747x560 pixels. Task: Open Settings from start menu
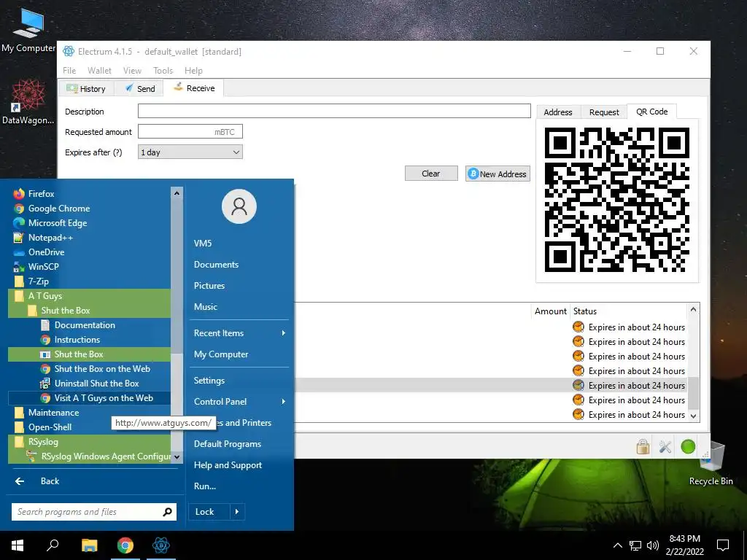[209, 380]
